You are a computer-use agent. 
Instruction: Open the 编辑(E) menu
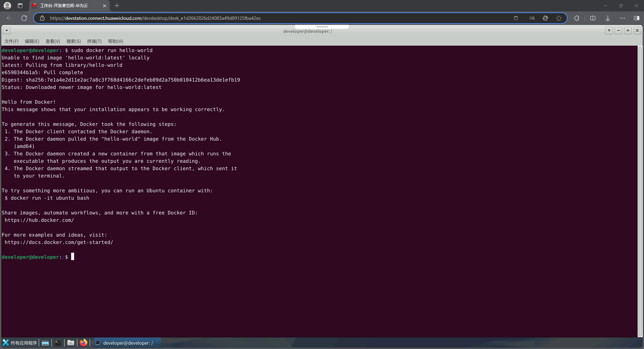pos(32,41)
